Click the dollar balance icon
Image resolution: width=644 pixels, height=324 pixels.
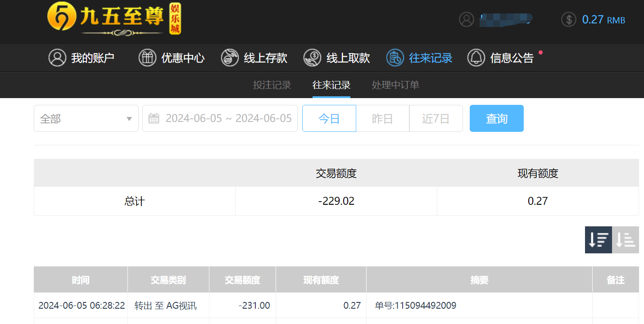pos(568,20)
